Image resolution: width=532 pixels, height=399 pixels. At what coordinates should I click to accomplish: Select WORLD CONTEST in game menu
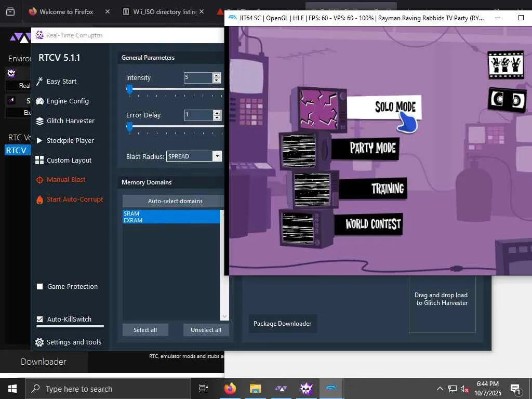(x=369, y=224)
